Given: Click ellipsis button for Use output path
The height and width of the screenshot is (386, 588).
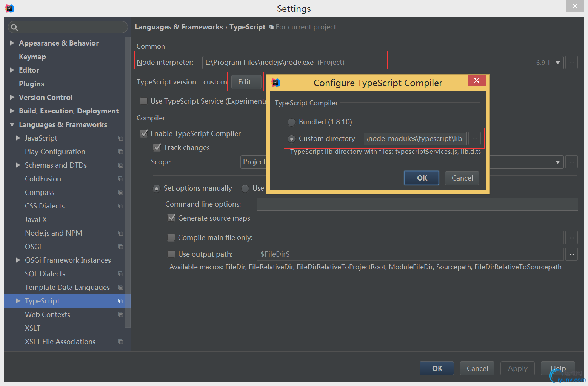Looking at the screenshot, I should tap(572, 254).
